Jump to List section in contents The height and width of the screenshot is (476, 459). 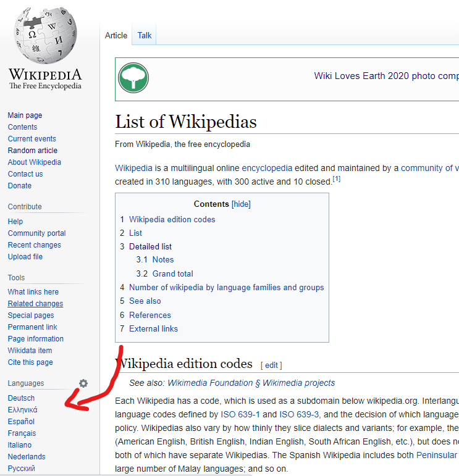click(x=135, y=233)
